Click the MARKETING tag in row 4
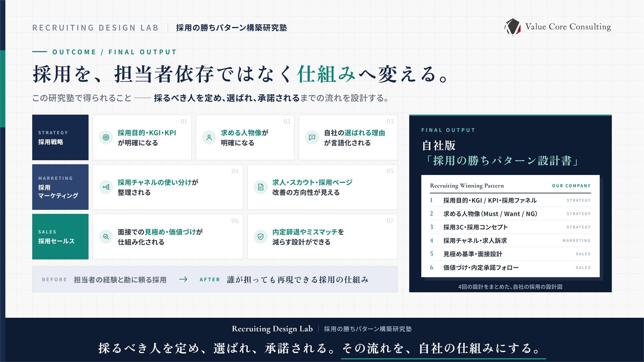Screen dimensions: 644x362 tap(577, 240)
